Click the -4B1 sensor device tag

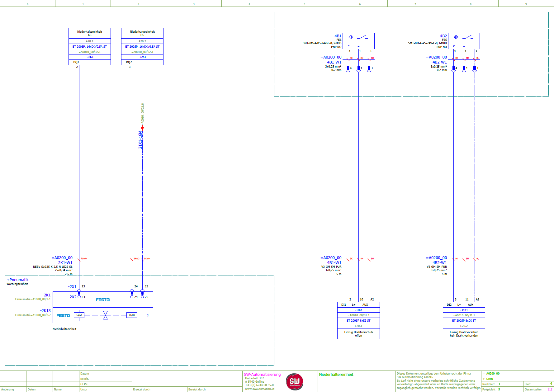click(337, 36)
